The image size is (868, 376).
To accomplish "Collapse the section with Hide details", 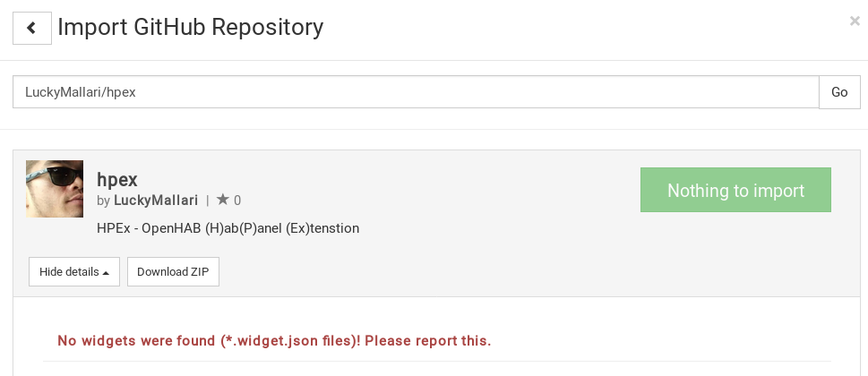I will point(74,271).
